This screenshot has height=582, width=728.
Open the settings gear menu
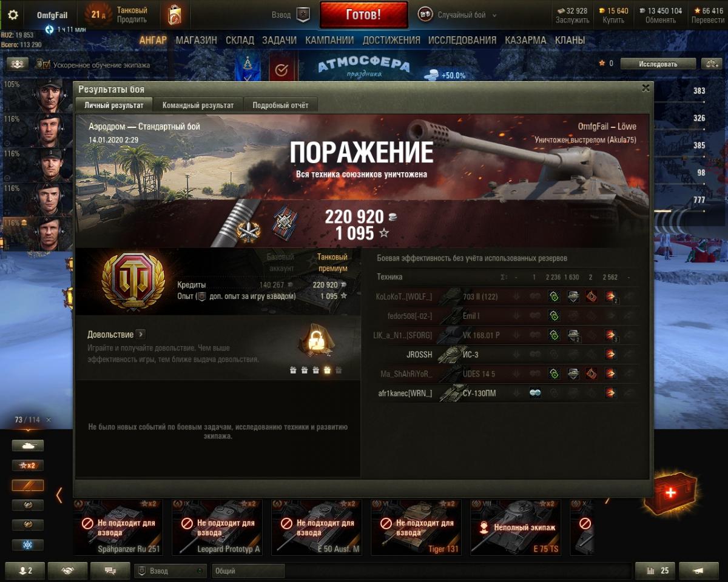coord(13,15)
